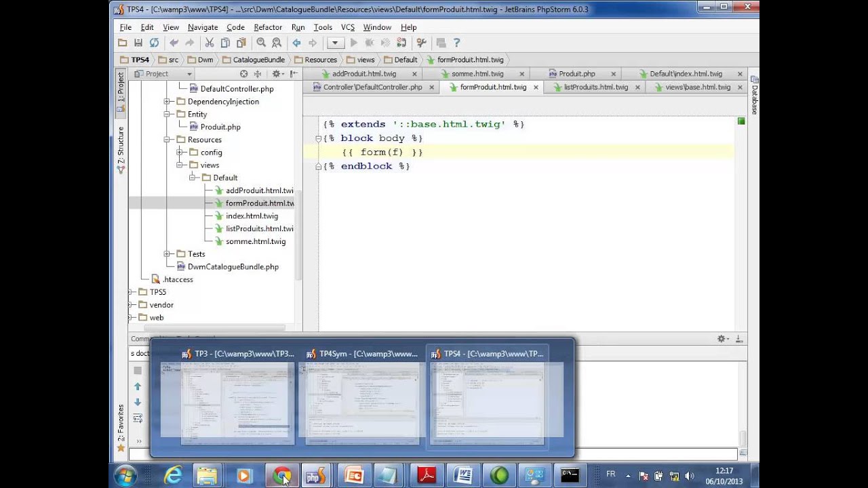868x488 pixels.
Task: Click the Collapse All icon in Project panel
Action: click(x=258, y=74)
